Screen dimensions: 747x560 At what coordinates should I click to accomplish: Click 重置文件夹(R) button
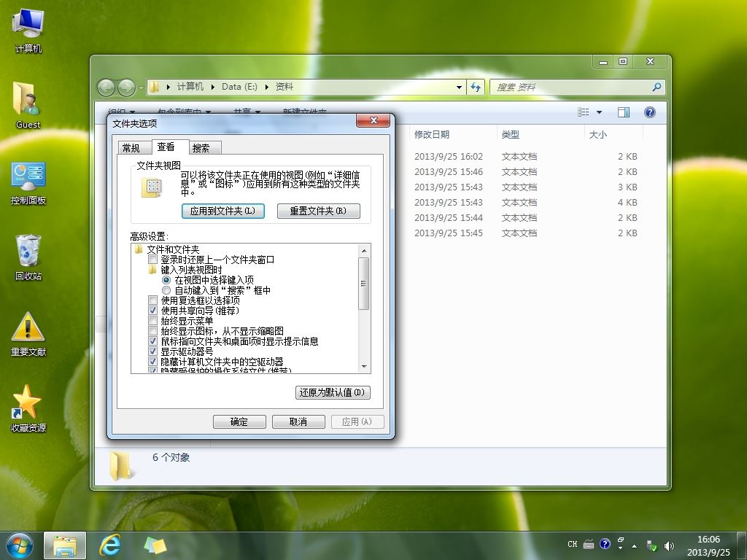click(x=318, y=211)
